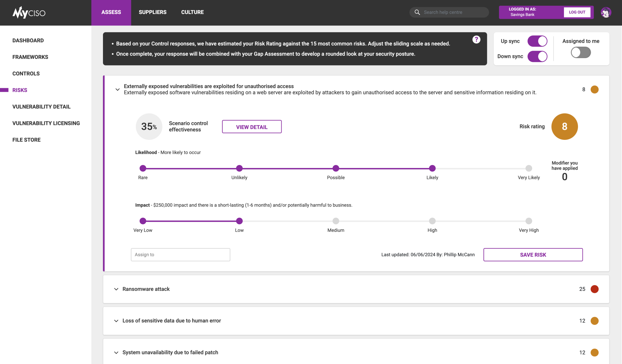
Task: Select RISKS in the sidebar
Action: (20, 90)
